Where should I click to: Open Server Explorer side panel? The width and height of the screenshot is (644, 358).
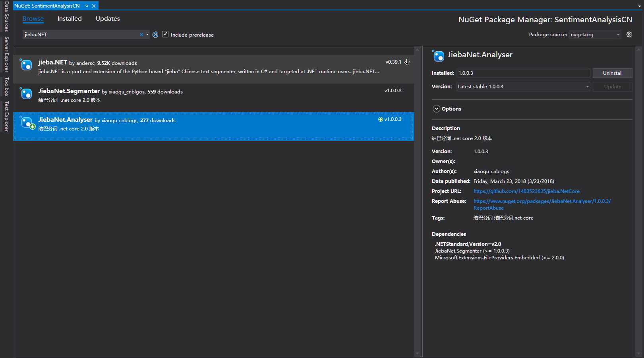pos(6,54)
